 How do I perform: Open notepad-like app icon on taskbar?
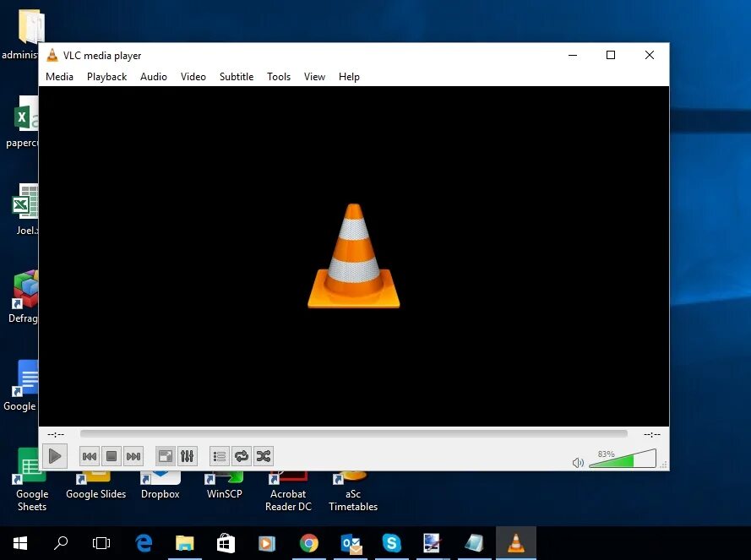click(475, 543)
